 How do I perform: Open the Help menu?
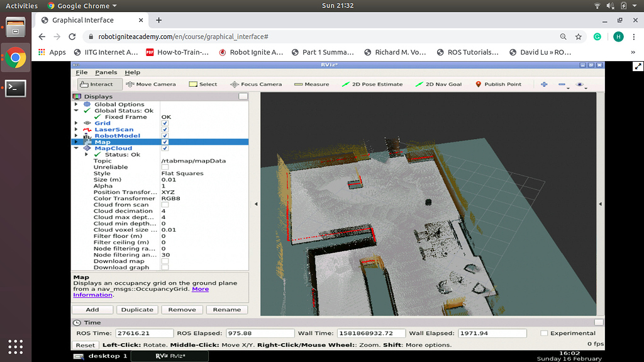click(132, 72)
